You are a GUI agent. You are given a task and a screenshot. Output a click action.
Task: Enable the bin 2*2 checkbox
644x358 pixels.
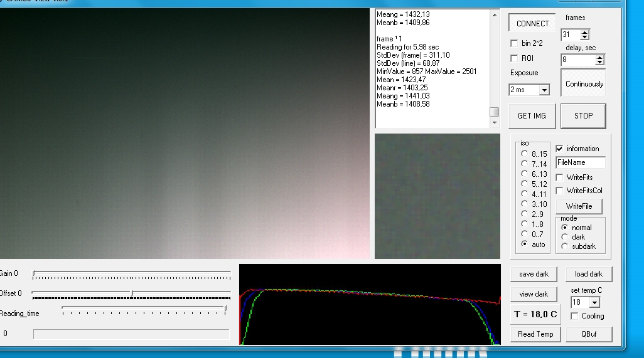coord(514,43)
